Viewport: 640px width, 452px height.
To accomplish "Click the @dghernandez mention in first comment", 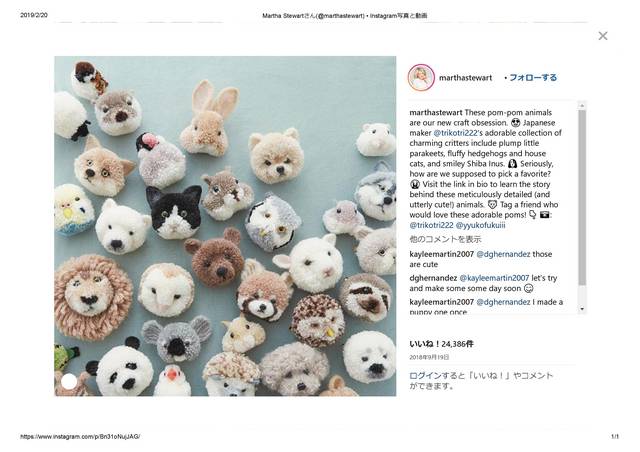I will (x=503, y=254).
